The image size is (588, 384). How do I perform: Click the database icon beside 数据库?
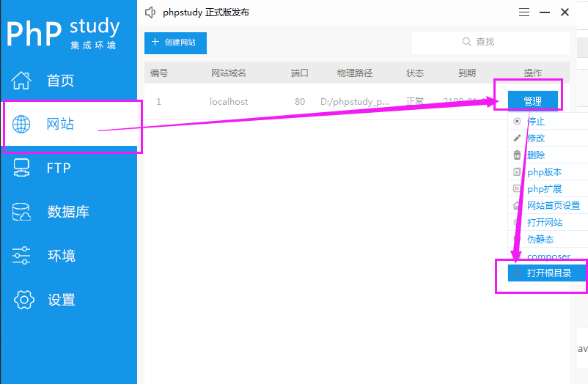pyautogui.click(x=21, y=212)
